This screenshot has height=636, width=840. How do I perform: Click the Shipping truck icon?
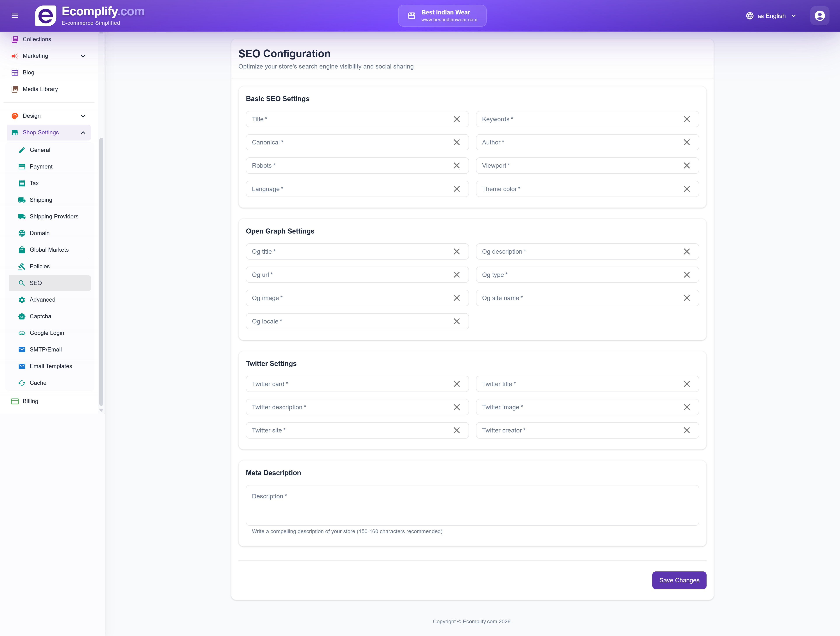tap(22, 199)
